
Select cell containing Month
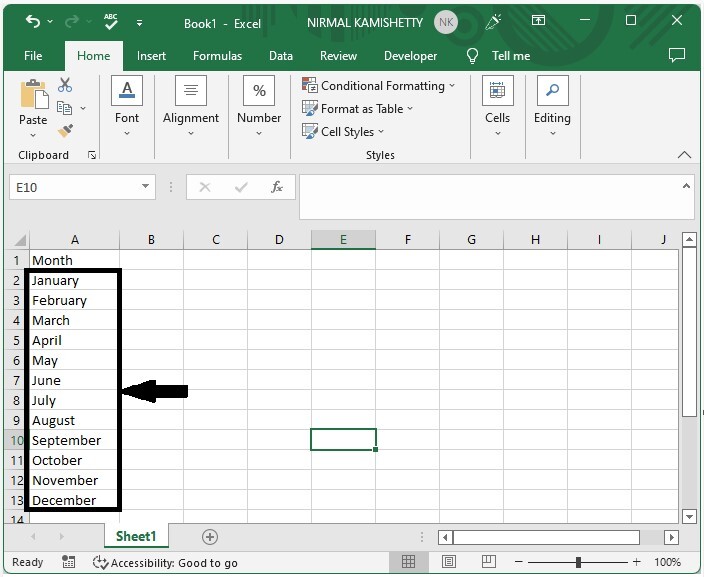75,260
